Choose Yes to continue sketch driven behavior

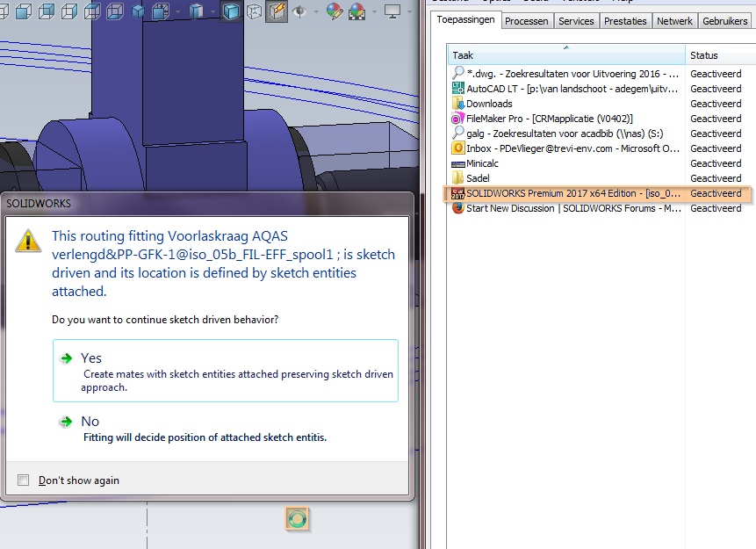(x=225, y=371)
